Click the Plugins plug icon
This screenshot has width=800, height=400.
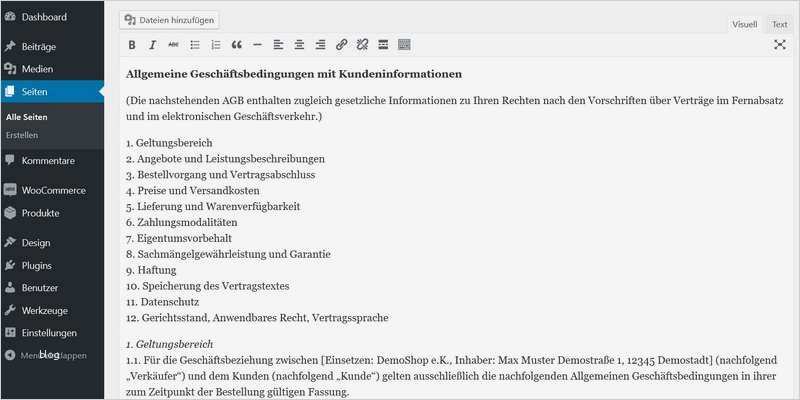10,265
